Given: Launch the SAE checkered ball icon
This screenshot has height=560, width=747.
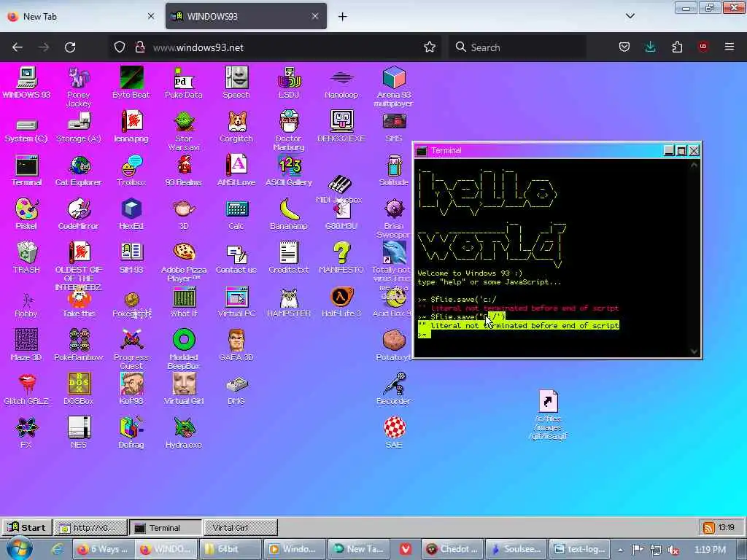Looking at the screenshot, I should click(393, 432).
